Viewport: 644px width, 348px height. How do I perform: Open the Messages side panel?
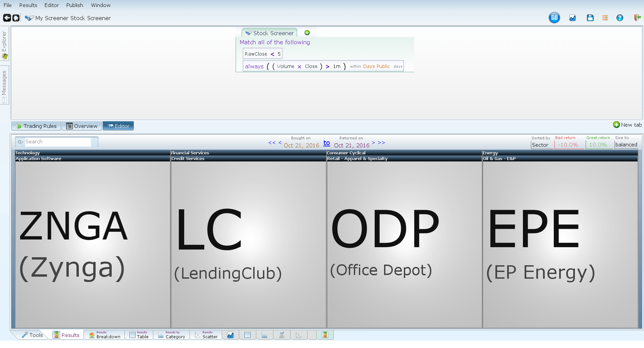tap(4, 85)
